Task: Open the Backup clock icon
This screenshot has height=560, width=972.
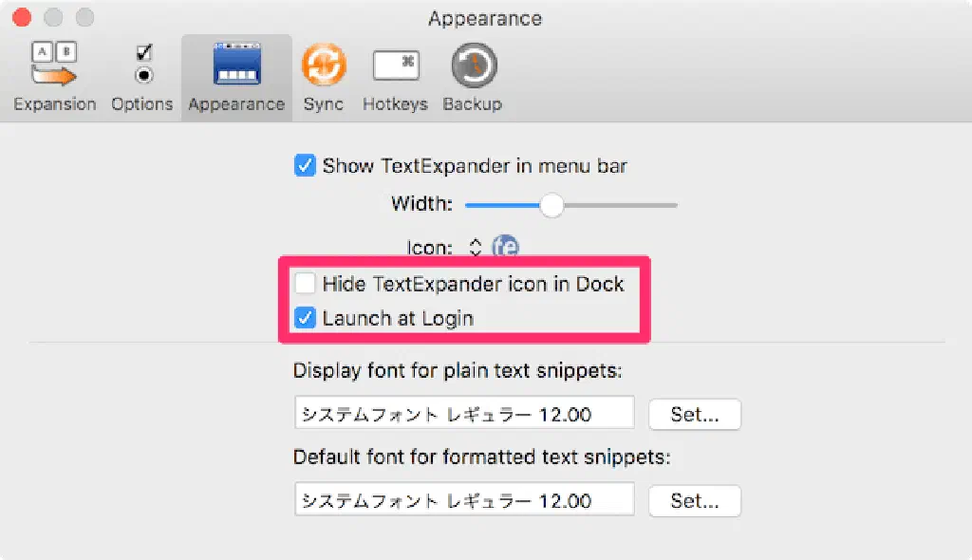Action: point(473,66)
